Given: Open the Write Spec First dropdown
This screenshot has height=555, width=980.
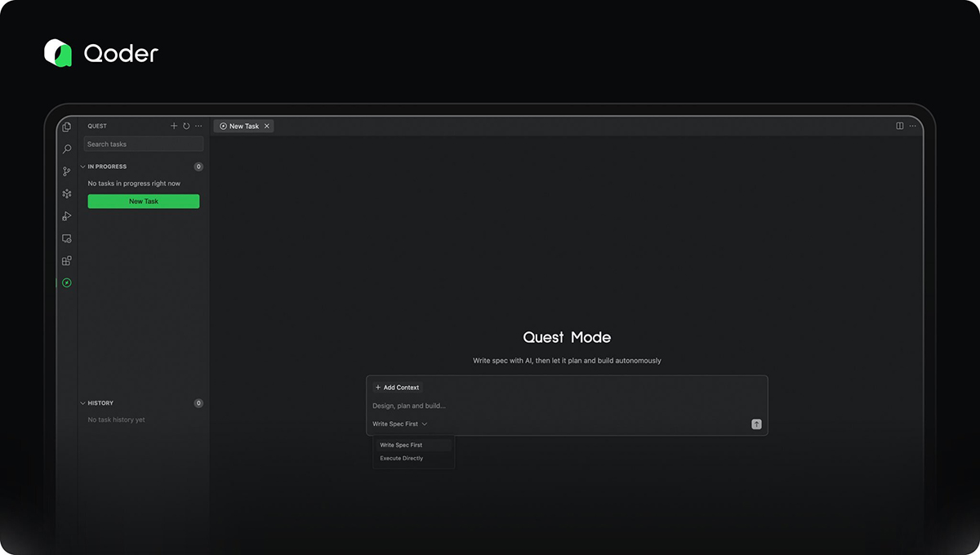Looking at the screenshot, I should [400, 424].
